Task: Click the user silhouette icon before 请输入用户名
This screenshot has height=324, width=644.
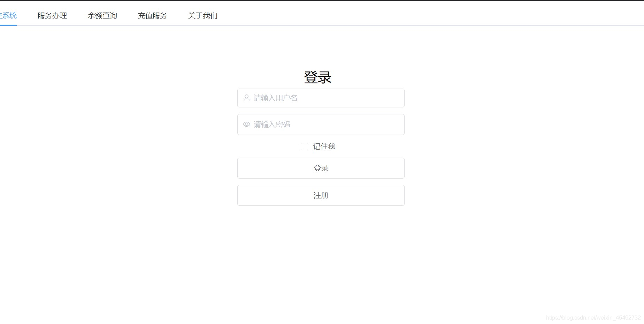Action: [x=246, y=98]
